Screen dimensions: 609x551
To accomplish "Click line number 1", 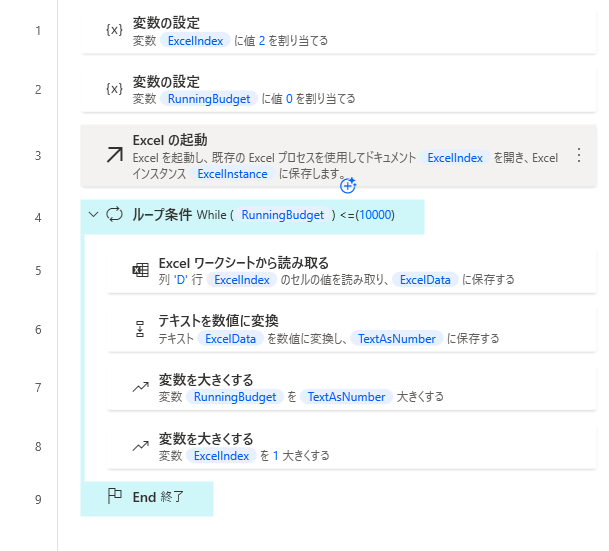I will [x=38, y=31].
